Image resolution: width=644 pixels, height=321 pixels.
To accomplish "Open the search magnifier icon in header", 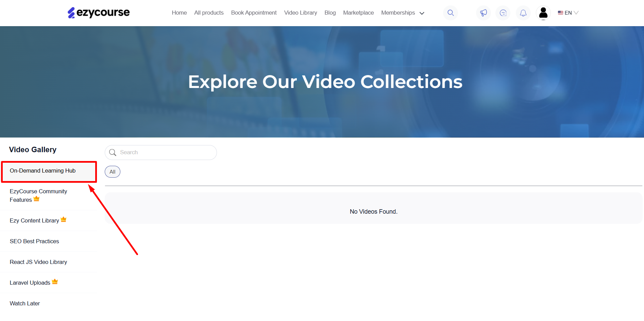I will tap(451, 13).
